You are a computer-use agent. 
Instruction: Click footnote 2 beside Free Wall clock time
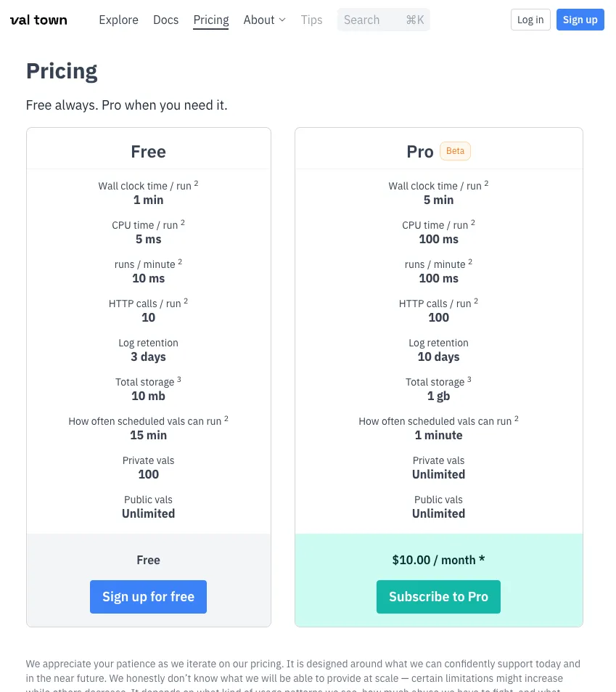click(196, 184)
